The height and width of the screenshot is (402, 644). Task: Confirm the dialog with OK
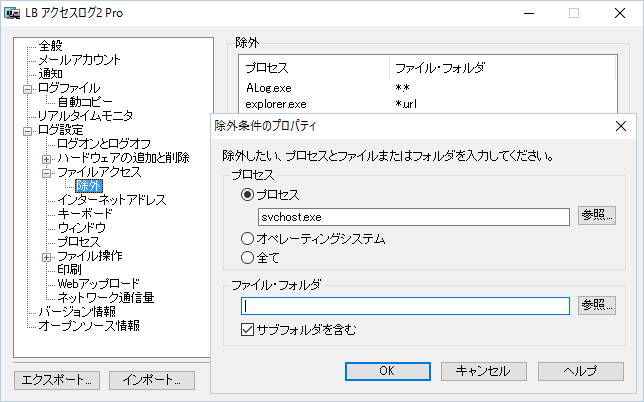388,371
